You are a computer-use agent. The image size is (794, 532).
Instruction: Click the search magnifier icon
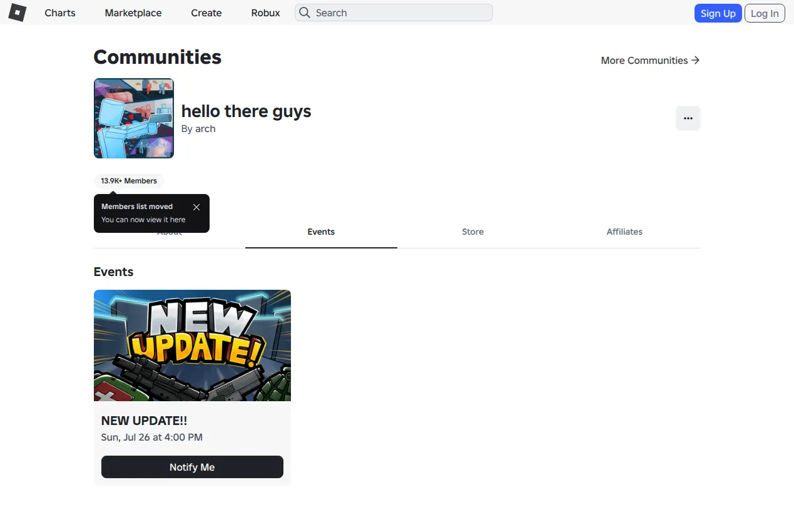pos(304,13)
